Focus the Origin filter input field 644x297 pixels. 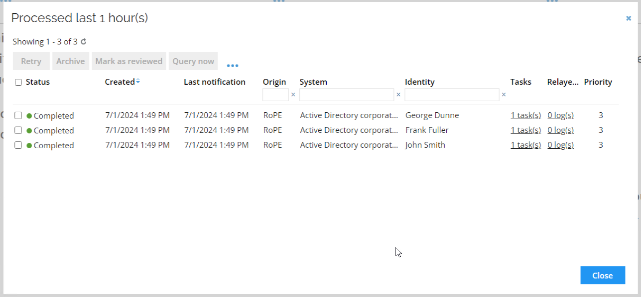click(275, 95)
